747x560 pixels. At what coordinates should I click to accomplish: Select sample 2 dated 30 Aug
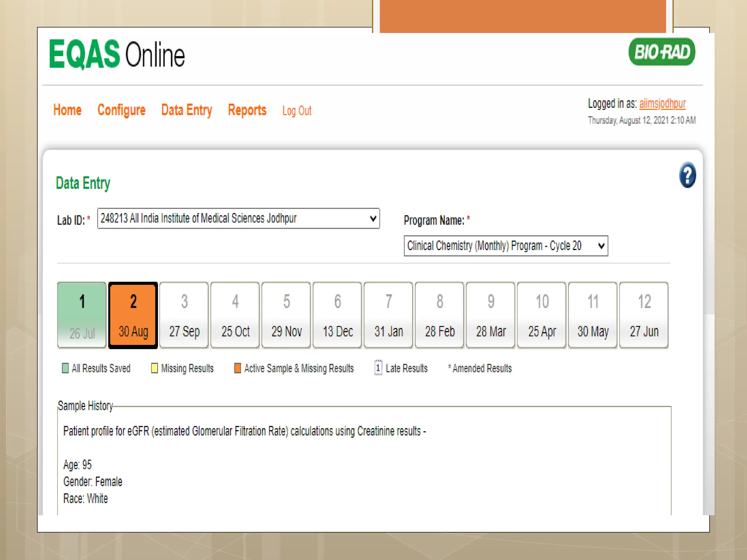tap(133, 315)
